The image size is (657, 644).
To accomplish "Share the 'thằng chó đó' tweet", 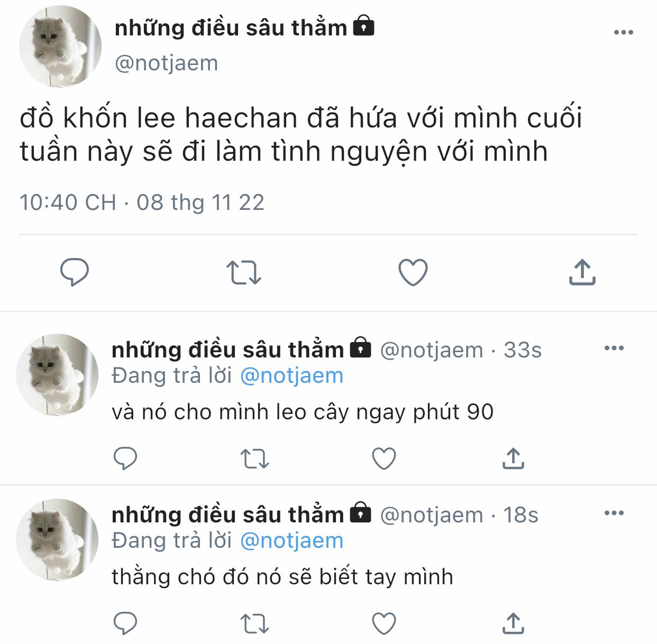I will [x=513, y=623].
